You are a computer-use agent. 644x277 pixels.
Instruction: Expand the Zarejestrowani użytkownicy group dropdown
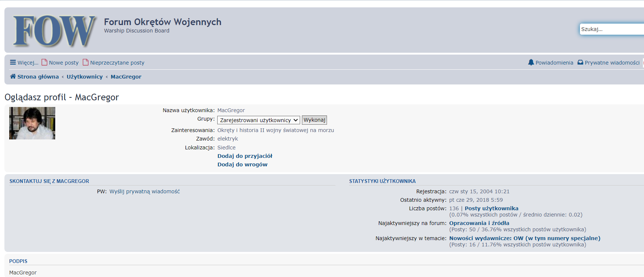click(258, 120)
